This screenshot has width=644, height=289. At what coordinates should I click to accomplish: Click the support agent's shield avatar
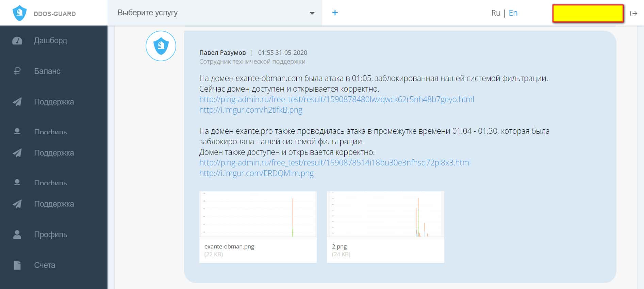161,46
